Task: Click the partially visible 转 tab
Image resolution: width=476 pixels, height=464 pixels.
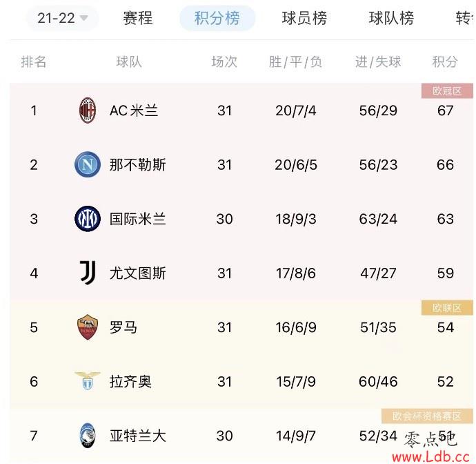Action: point(464,18)
